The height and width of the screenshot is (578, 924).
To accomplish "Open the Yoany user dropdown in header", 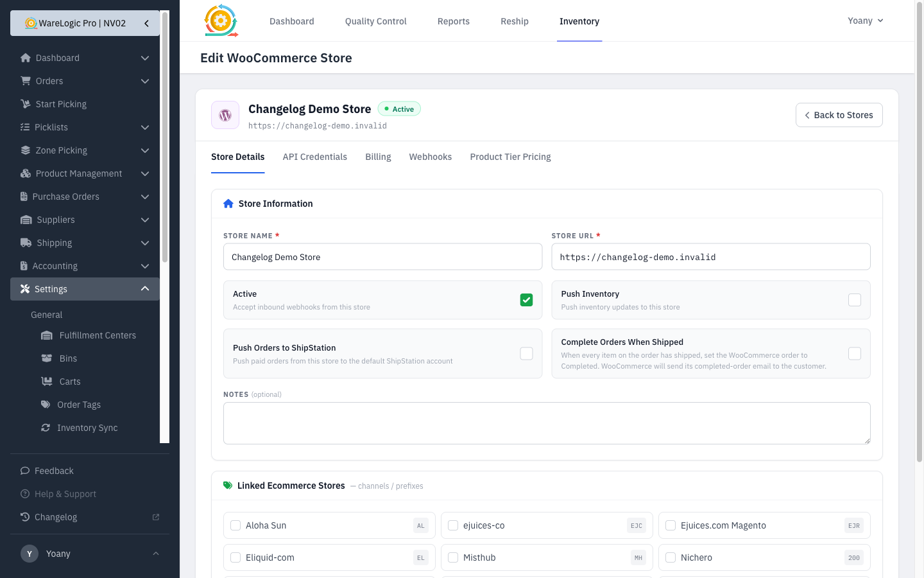I will [x=866, y=21].
